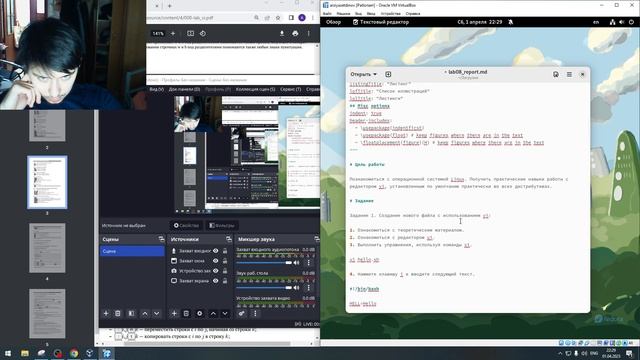
Task: Lock the audio input capture source
Action: point(225,251)
